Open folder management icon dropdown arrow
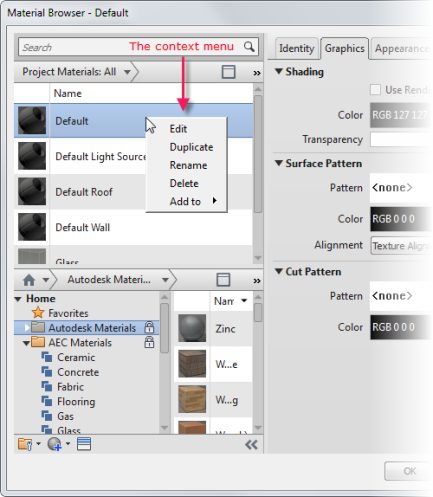Viewport: 433px width, 497px height. coord(38,444)
